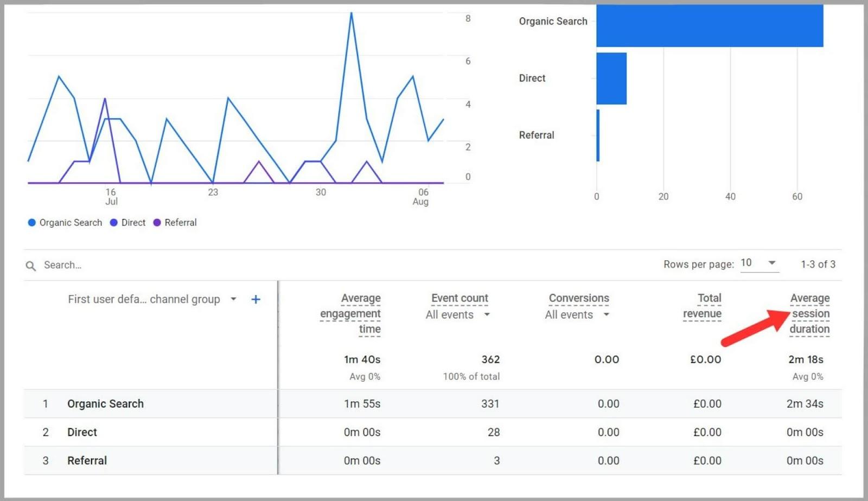Click the Organic Search bar in the bar chart
Screen dimensions: 868x501
click(x=710, y=26)
